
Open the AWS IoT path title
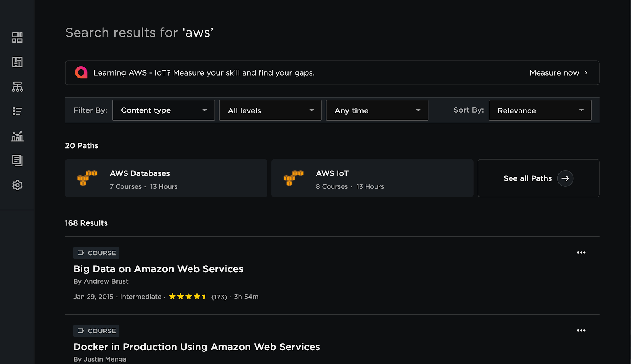[x=332, y=173]
